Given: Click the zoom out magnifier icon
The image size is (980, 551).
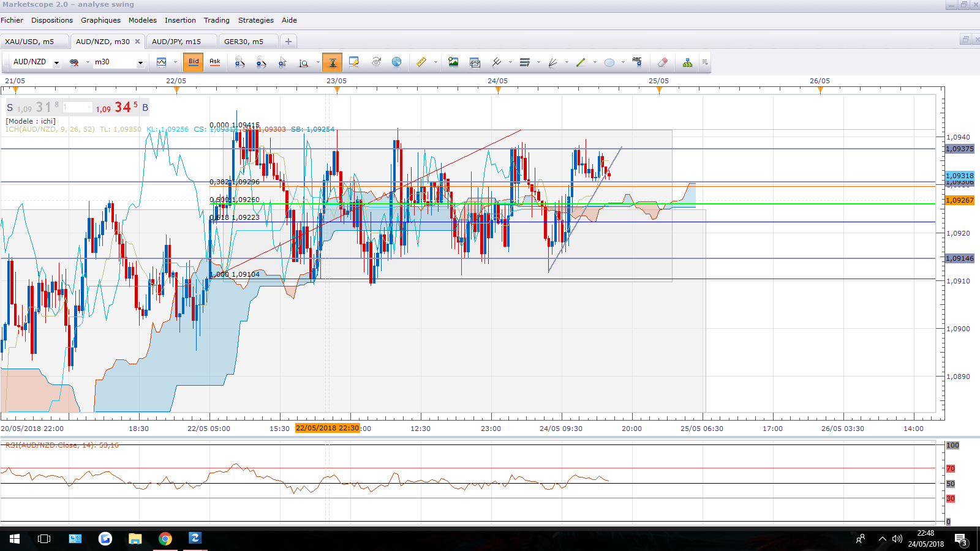Looking at the screenshot, I should point(261,62).
